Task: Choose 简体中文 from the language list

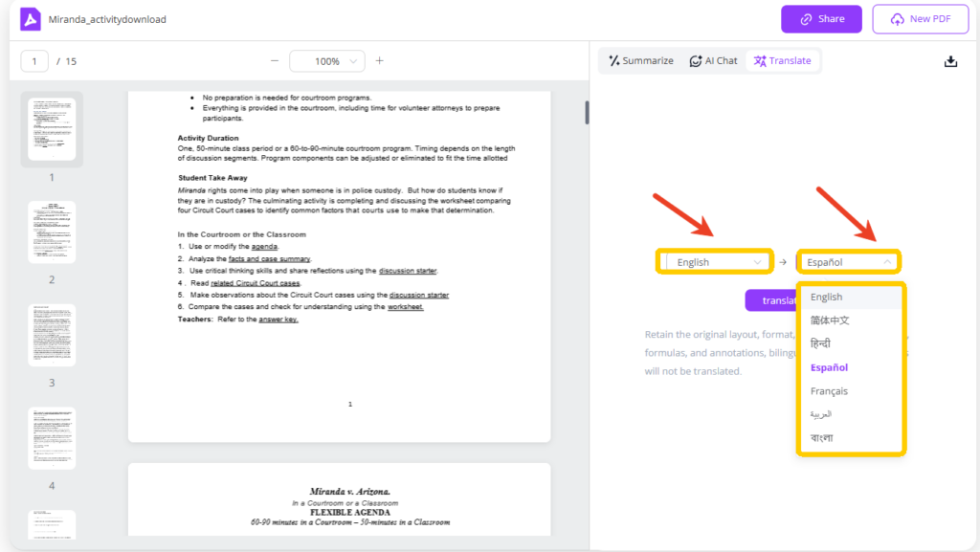Action: coord(830,320)
